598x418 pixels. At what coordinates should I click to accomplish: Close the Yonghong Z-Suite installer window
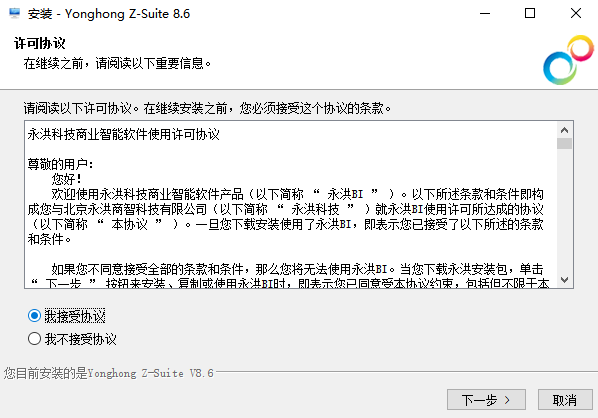pyautogui.click(x=575, y=13)
